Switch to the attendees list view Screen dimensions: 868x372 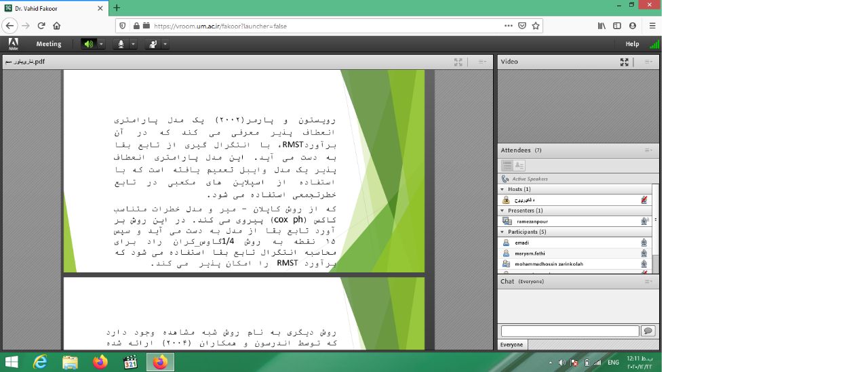[x=507, y=165]
